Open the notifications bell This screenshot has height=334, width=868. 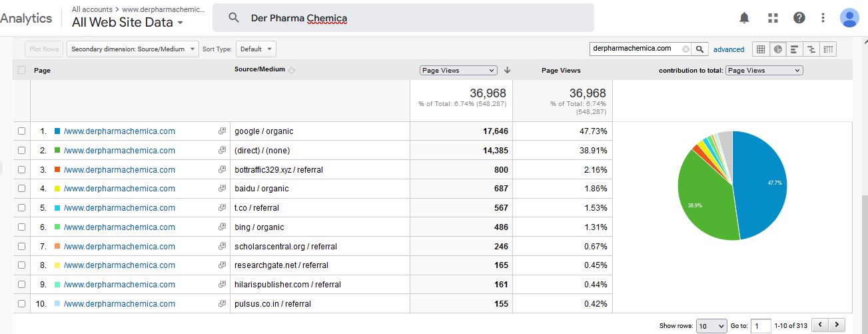(x=745, y=18)
